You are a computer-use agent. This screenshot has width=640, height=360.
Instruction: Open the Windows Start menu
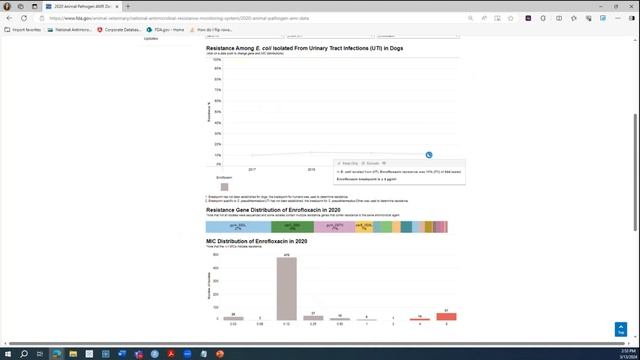[7, 354]
